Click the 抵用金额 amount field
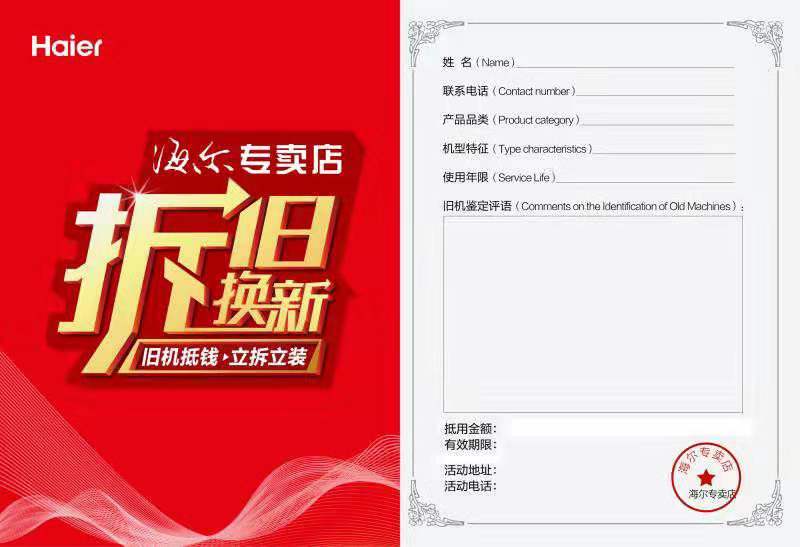This screenshot has height=547, width=800. point(631,428)
